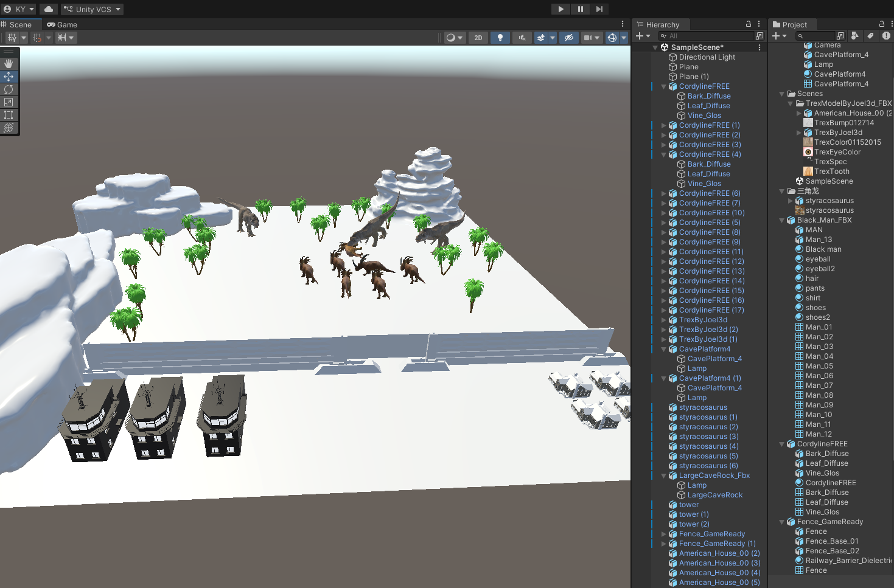The width and height of the screenshot is (894, 588).
Task: Toggle hidden objects scene visibility
Action: coord(569,38)
